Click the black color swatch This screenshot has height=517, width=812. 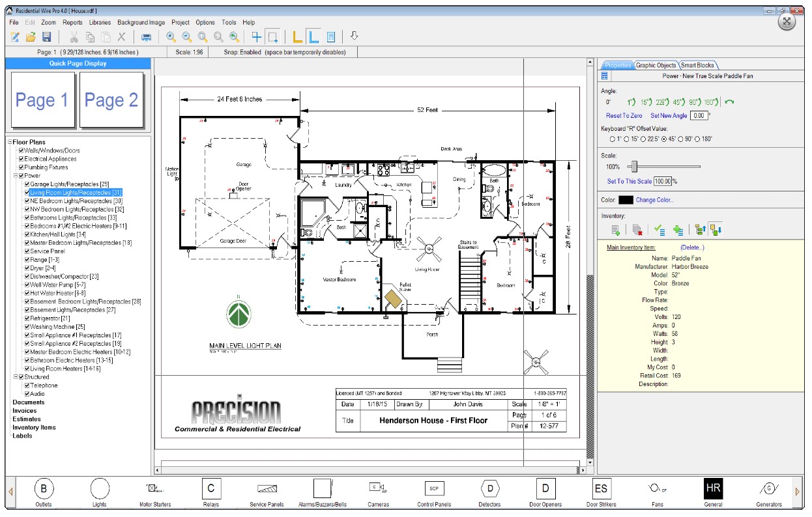(626, 200)
